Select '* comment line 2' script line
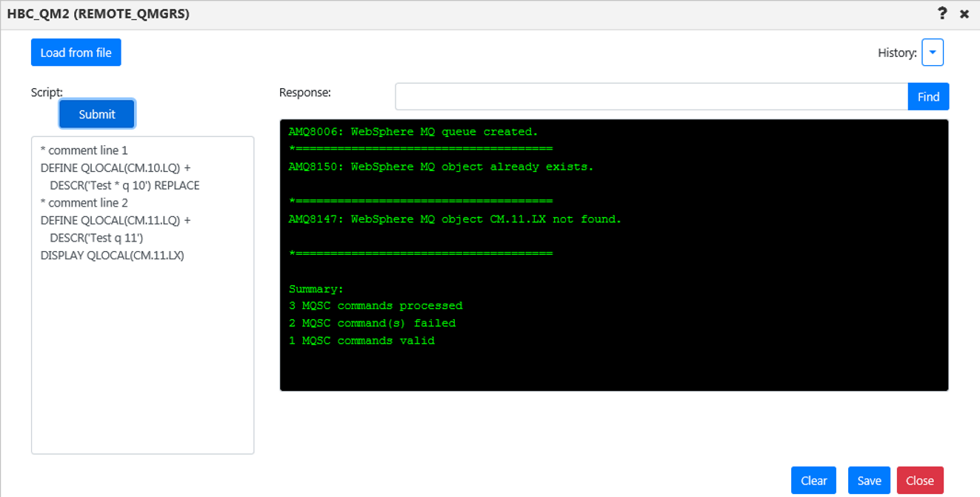This screenshot has width=980, height=497. (84, 203)
